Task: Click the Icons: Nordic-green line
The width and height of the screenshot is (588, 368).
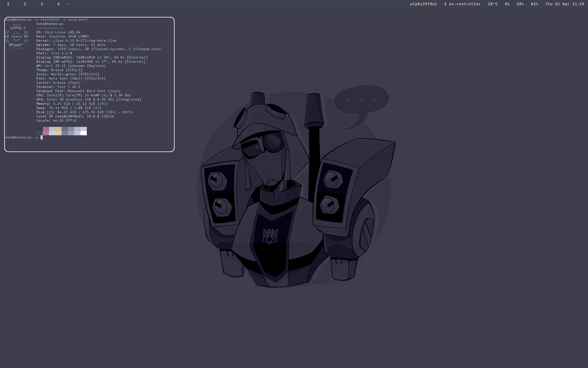Action: tap(68, 74)
